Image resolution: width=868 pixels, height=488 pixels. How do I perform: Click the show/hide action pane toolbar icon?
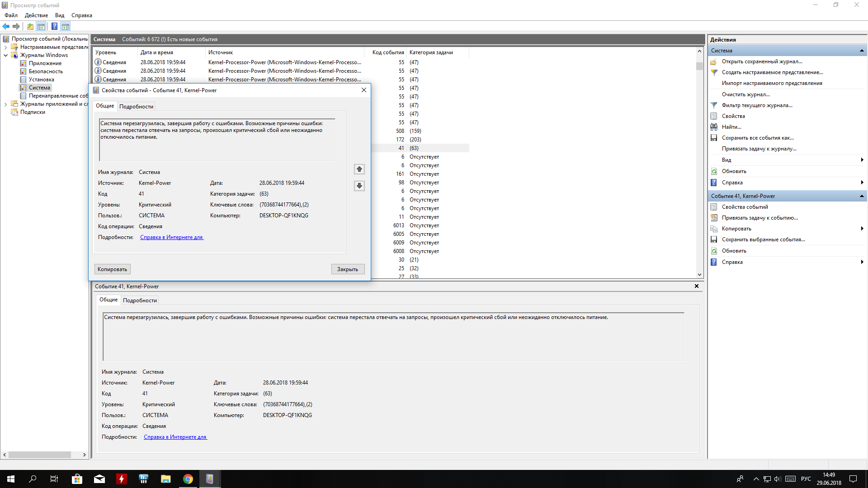(x=66, y=26)
